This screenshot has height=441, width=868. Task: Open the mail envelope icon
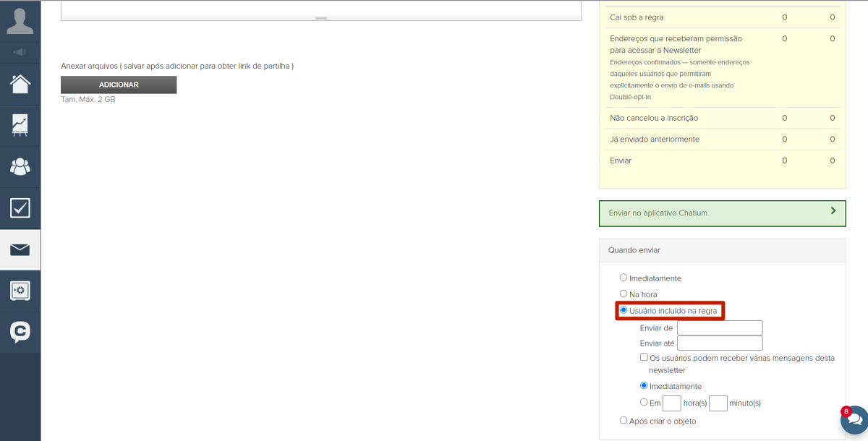coord(20,250)
